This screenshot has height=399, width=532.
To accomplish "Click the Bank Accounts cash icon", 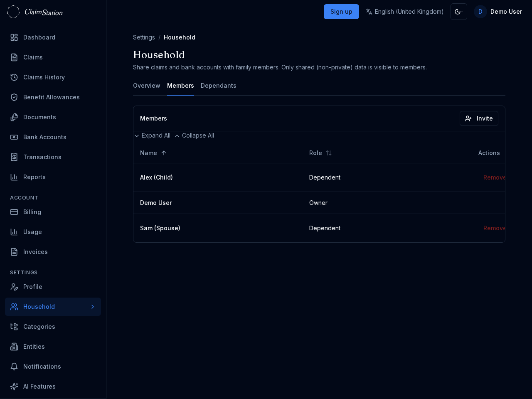I will [14, 137].
